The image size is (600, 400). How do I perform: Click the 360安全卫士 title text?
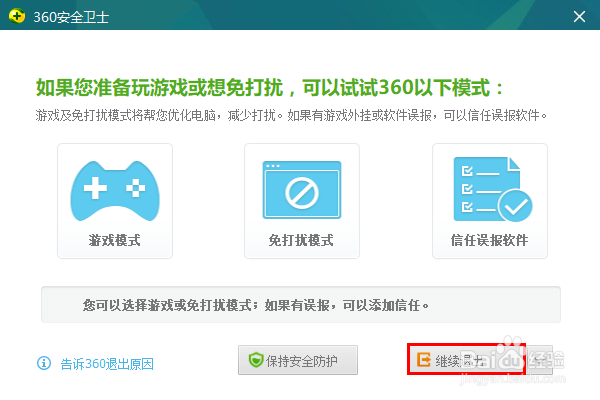(x=71, y=17)
